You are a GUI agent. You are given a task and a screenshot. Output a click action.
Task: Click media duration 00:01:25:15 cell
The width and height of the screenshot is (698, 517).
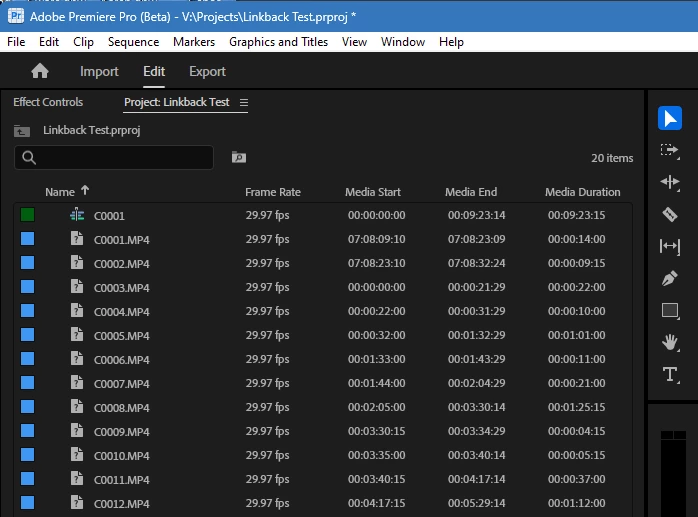576,407
